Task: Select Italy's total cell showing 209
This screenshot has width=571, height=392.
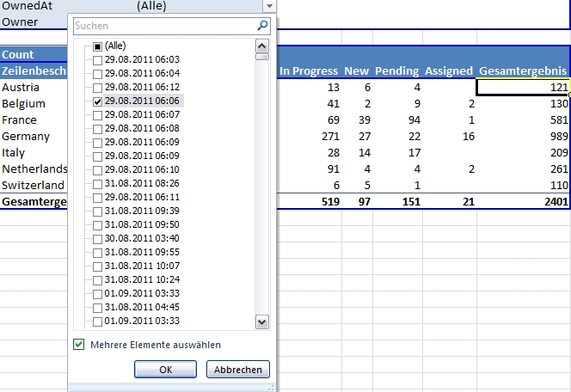Action: click(523, 153)
